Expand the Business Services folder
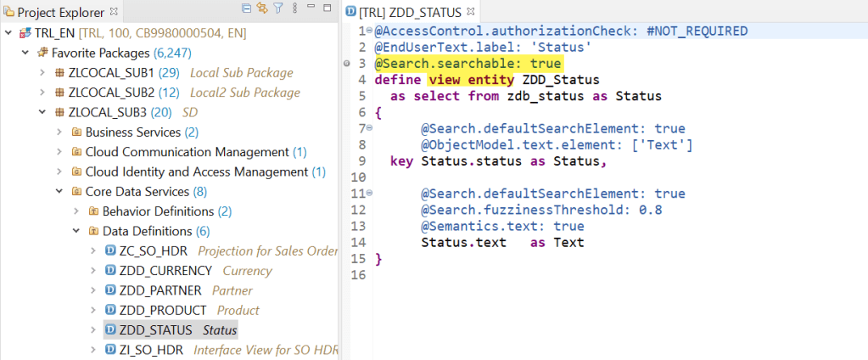Image resolution: width=868 pixels, height=360 pixels. (59, 132)
